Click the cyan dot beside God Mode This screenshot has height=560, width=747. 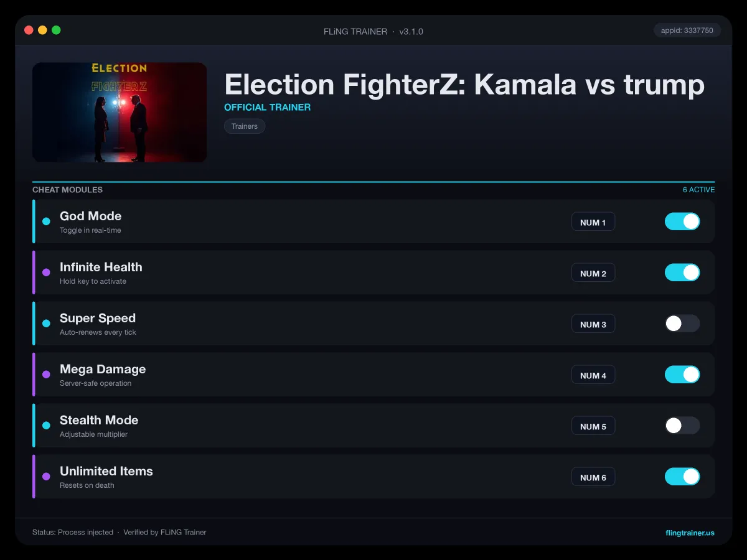click(46, 222)
